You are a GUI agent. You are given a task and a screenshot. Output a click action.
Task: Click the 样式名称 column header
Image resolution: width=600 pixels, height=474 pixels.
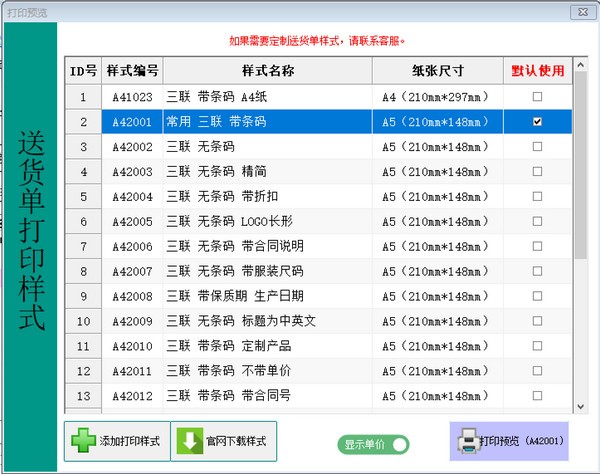click(x=267, y=71)
